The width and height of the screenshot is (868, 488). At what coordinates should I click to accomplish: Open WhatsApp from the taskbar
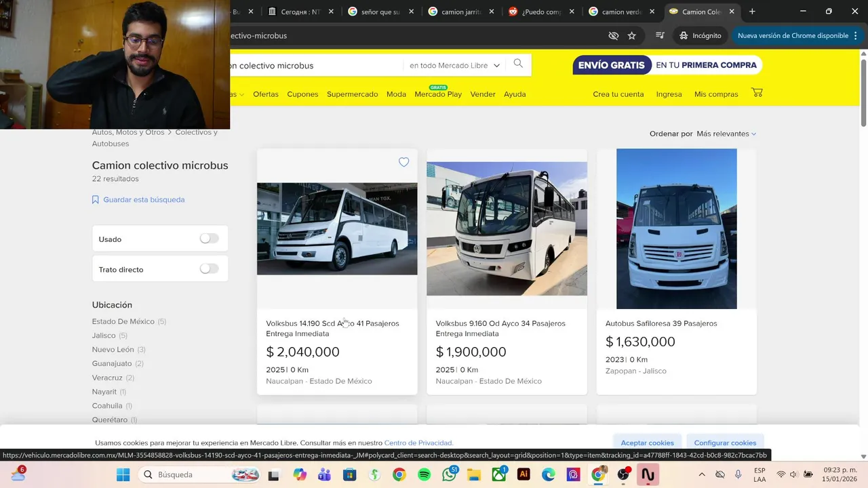(449, 474)
